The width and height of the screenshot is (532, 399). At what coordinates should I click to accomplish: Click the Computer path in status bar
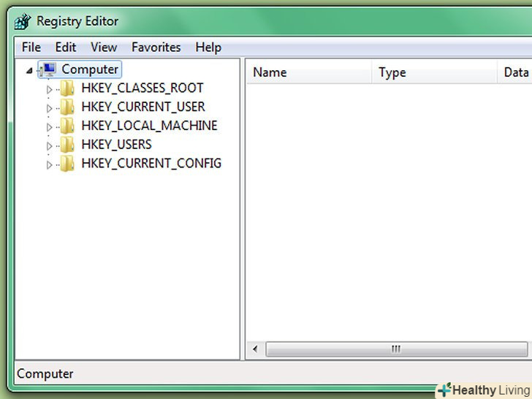[45, 374]
